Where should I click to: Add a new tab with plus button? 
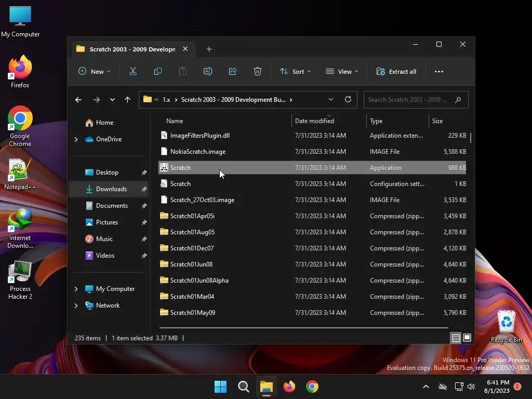209,49
